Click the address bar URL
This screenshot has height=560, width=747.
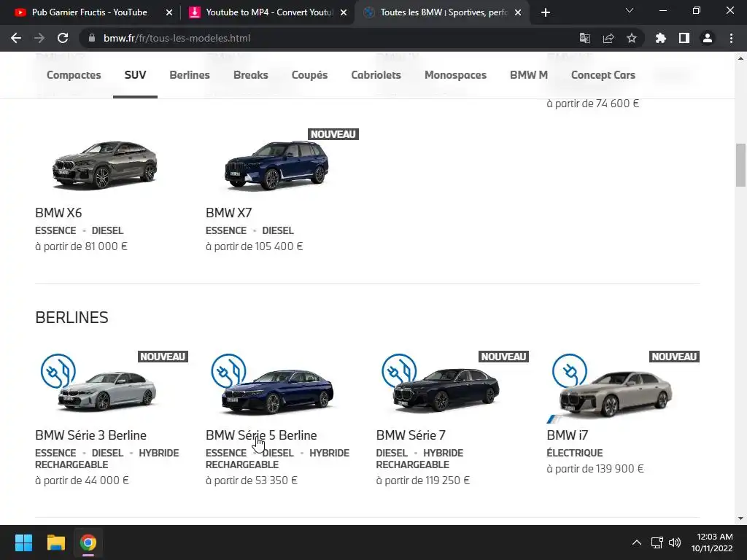(177, 38)
